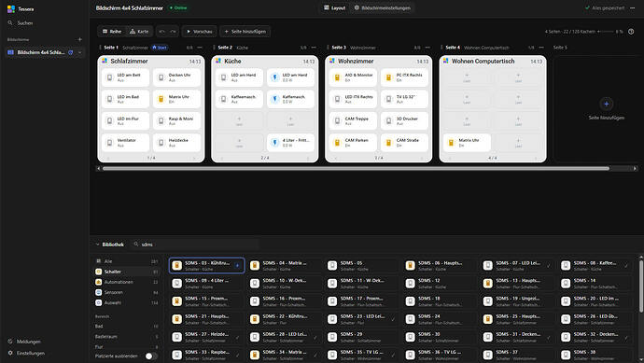Click the Tessera logo icon
The height and width of the screenshot is (363, 644).
click(11, 8)
